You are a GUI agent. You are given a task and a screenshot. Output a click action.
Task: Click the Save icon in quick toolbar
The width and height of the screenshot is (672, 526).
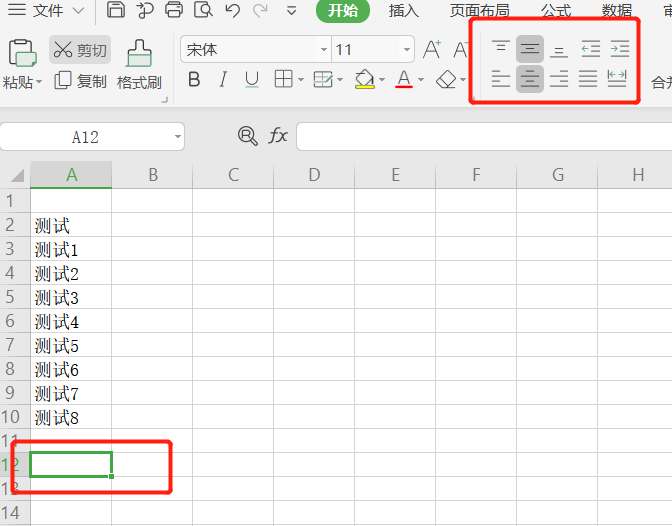(x=116, y=9)
